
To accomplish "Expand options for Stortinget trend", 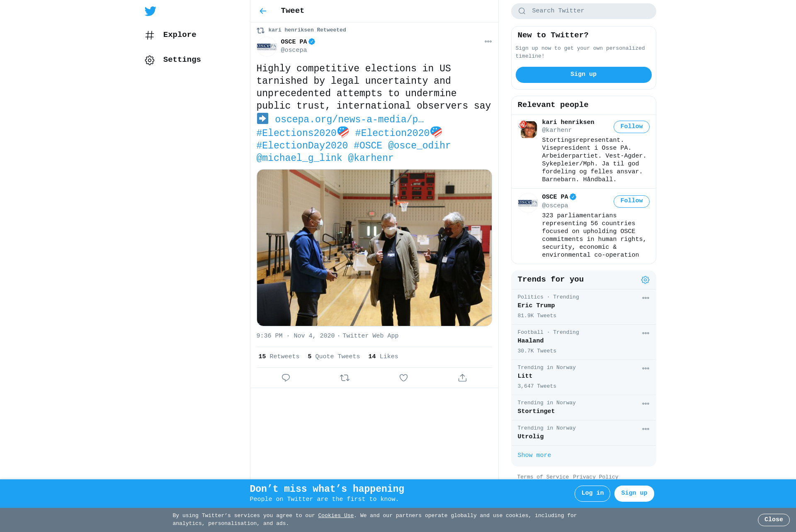I will [x=646, y=404].
